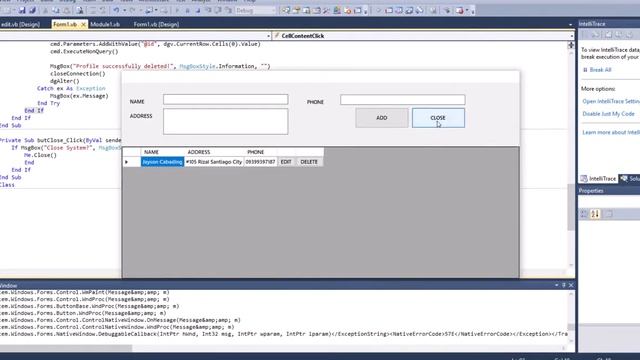The height and width of the screenshot is (360, 640).
Task: Click the CLOSE button on the form
Action: click(x=438, y=118)
